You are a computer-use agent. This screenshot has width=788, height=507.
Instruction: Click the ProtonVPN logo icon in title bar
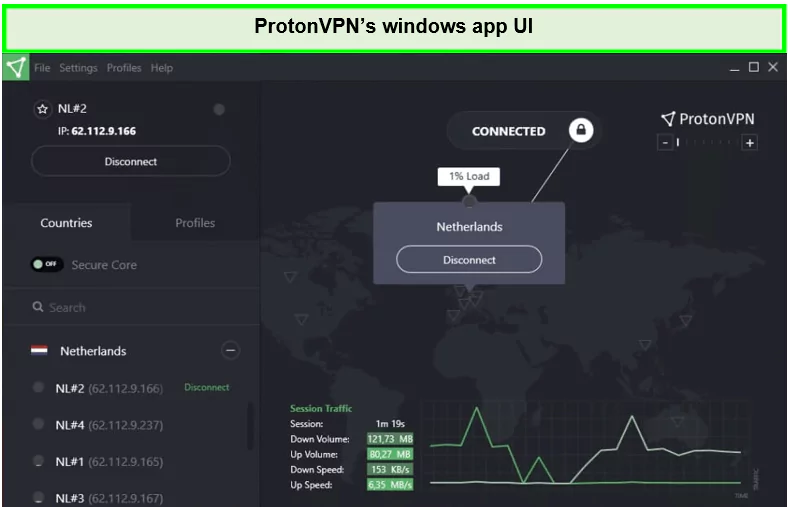coord(16,67)
